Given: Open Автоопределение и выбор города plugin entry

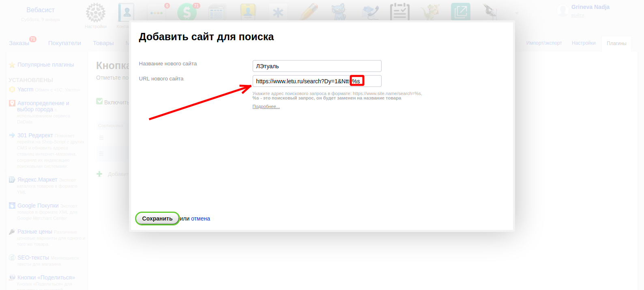Looking at the screenshot, I should [43, 106].
